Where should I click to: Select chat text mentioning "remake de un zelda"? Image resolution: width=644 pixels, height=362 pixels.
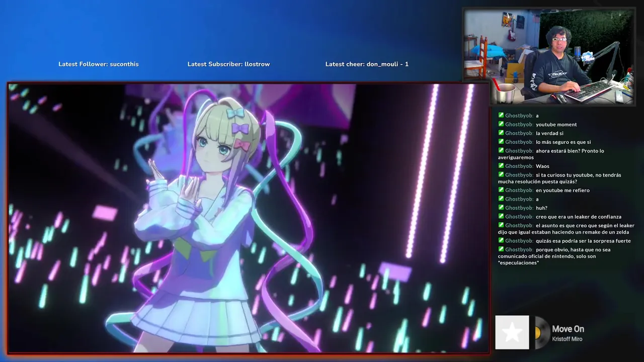point(567,229)
